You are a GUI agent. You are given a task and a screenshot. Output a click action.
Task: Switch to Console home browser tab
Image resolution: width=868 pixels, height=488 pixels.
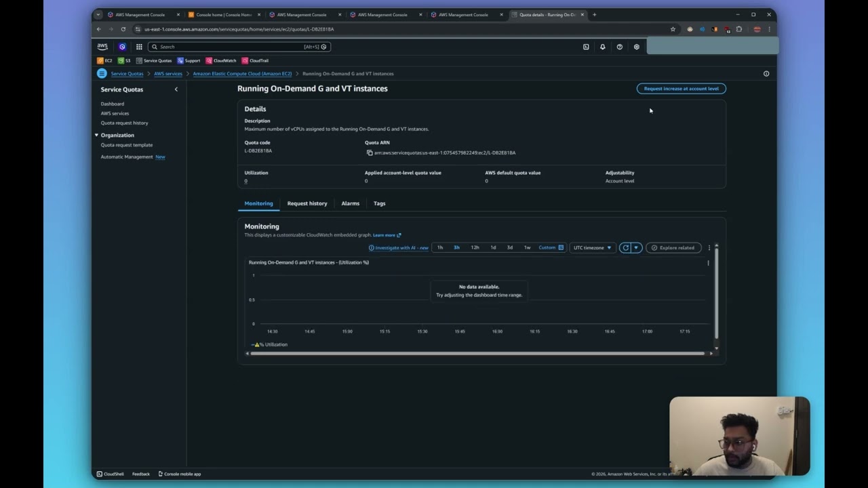[224, 14]
